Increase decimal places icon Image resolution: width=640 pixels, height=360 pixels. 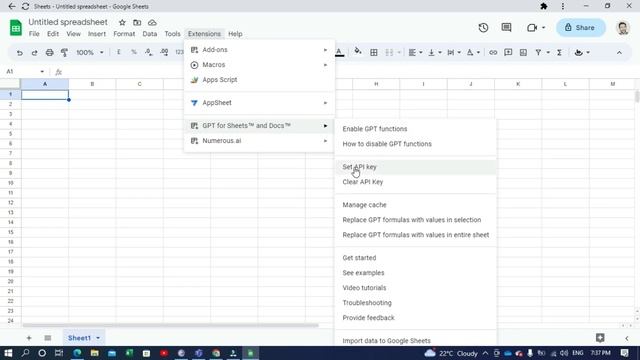[x=164, y=52]
